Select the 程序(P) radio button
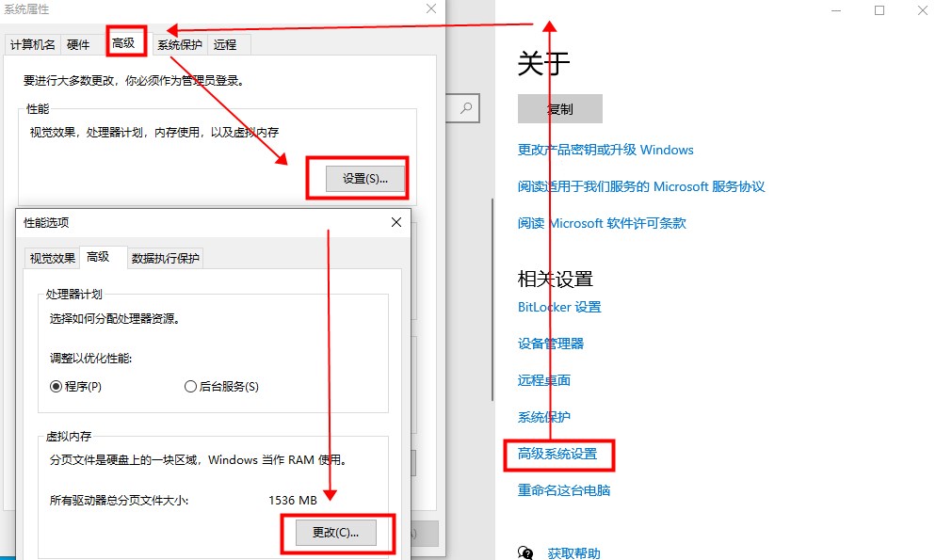 click(x=56, y=386)
